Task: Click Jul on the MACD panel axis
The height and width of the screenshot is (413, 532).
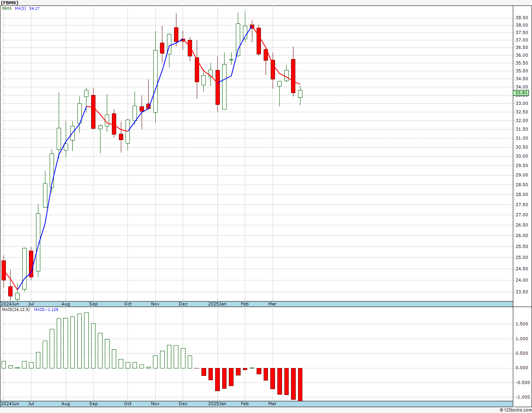Action: pyautogui.click(x=31, y=404)
